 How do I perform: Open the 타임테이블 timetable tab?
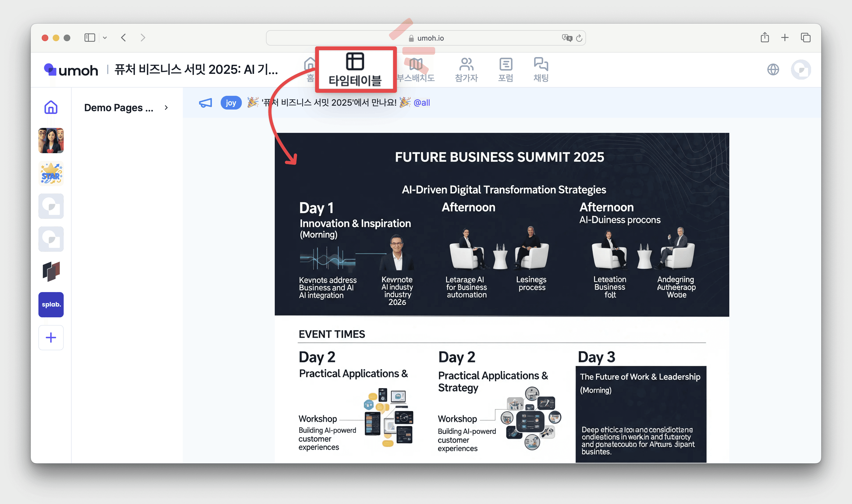[x=355, y=70]
